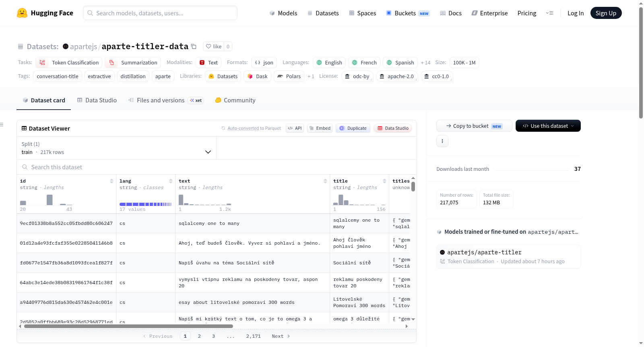Viewport: 644px width, 347px height.
Task: Go to page 2 of the dataset
Action: point(199,336)
